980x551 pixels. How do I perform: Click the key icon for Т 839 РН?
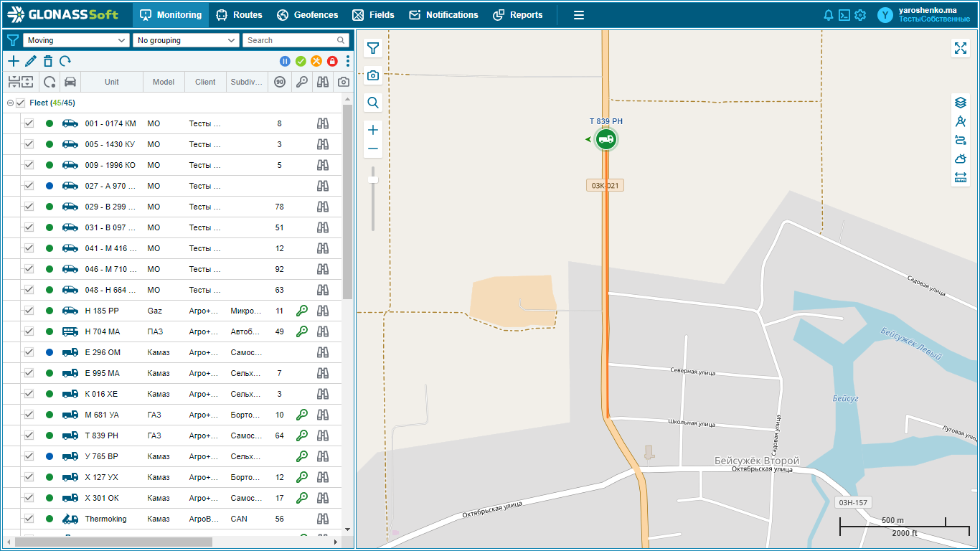tap(302, 435)
